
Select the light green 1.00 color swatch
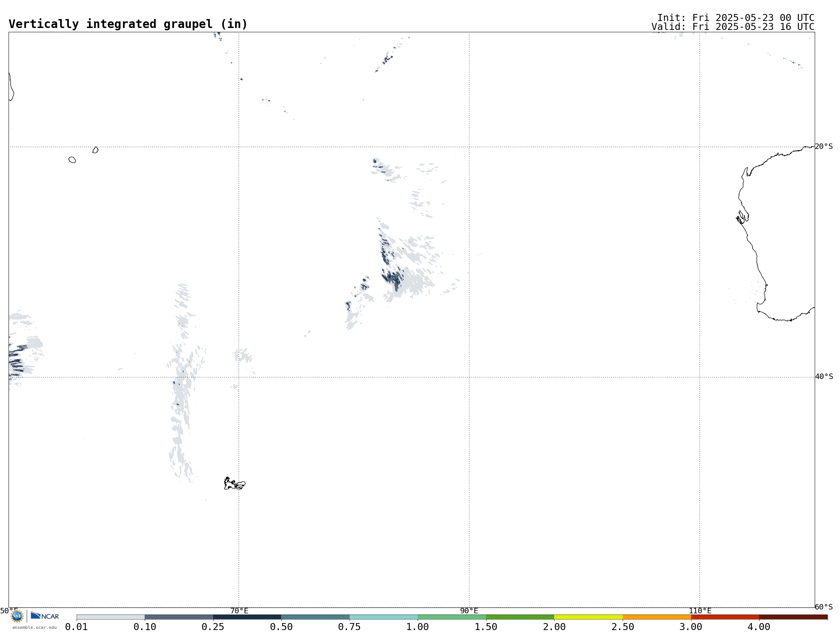tap(452, 617)
